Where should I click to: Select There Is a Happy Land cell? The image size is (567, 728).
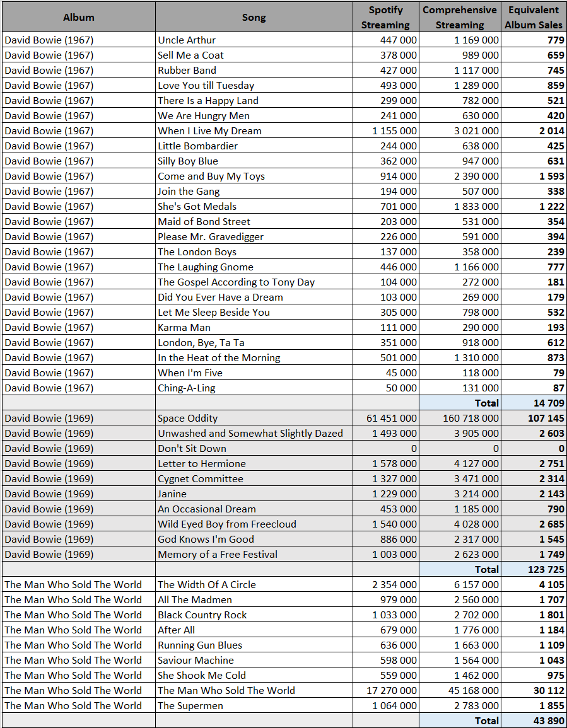click(254, 100)
